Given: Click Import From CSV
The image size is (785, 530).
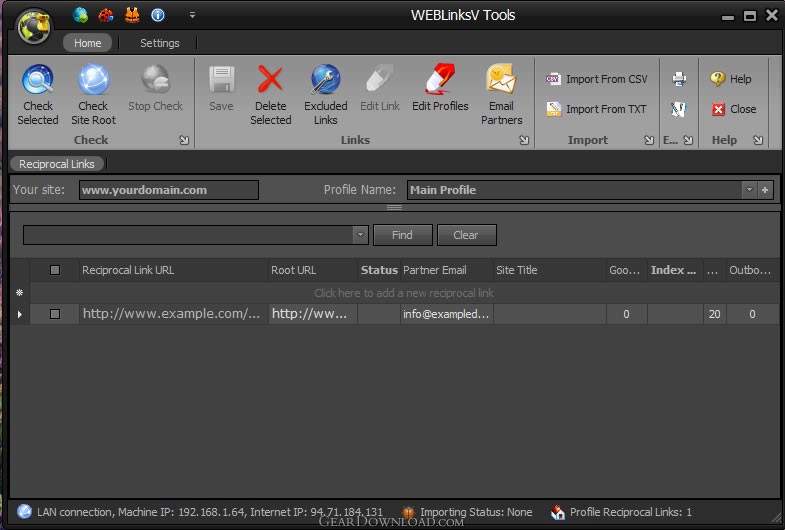Looking at the screenshot, I should (x=597, y=79).
